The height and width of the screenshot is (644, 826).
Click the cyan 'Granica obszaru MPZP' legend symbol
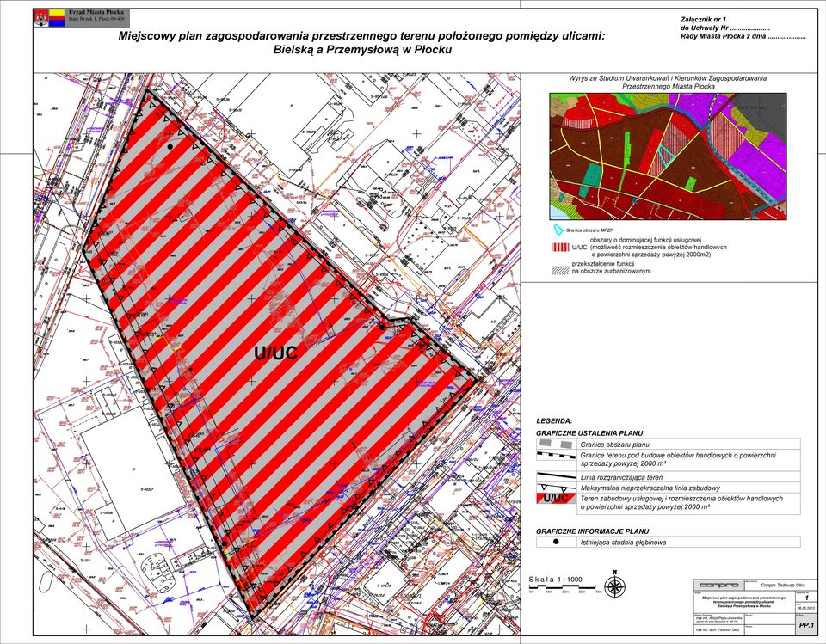pyautogui.click(x=557, y=230)
